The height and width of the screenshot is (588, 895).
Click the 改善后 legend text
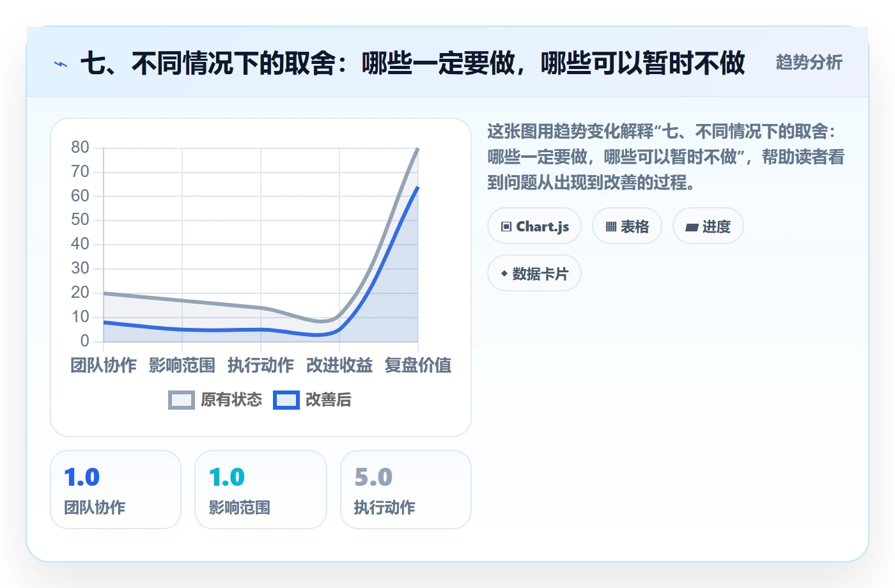pyautogui.click(x=329, y=400)
